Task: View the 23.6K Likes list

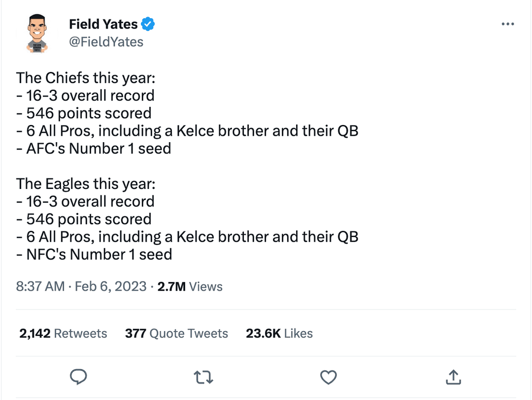Action: click(x=279, y=333)
